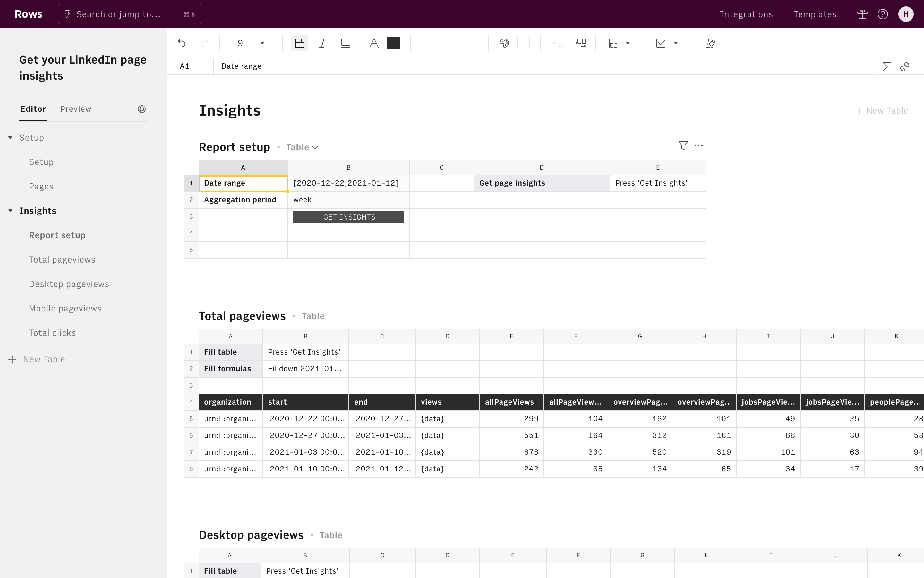Select the Get page insights cell
924x578 pixels.
(542, 183)
